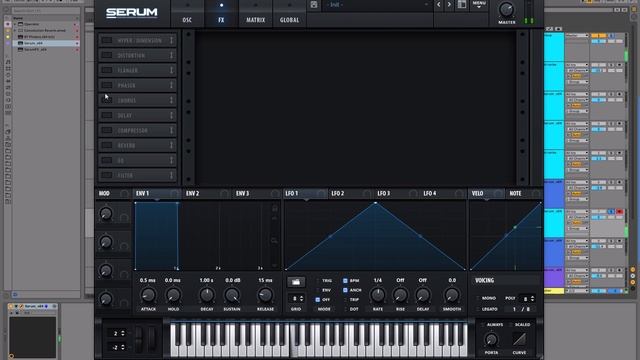Click the ENV 1 modulation drag source icon
This screenshot has height=360, width=640.
coord(175,193)
